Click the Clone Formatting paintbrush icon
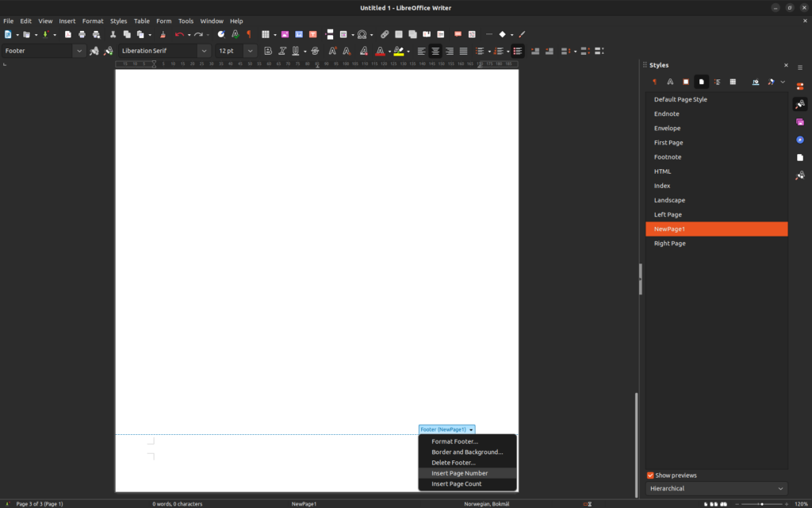The image size is (812, 508). (x=163, y=34)
